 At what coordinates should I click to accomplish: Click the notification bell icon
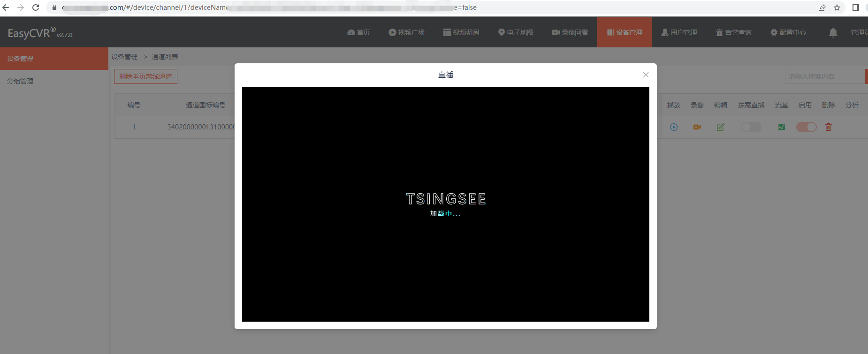click(x=833, y=32)
